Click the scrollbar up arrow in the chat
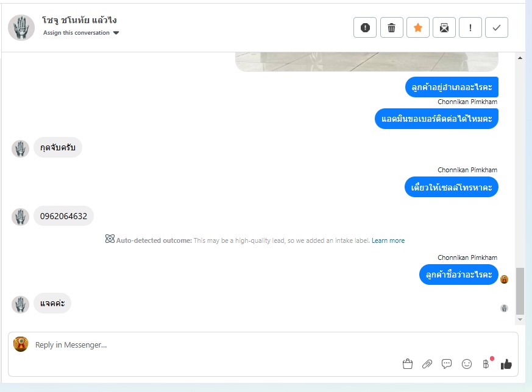 pos(520,58)
